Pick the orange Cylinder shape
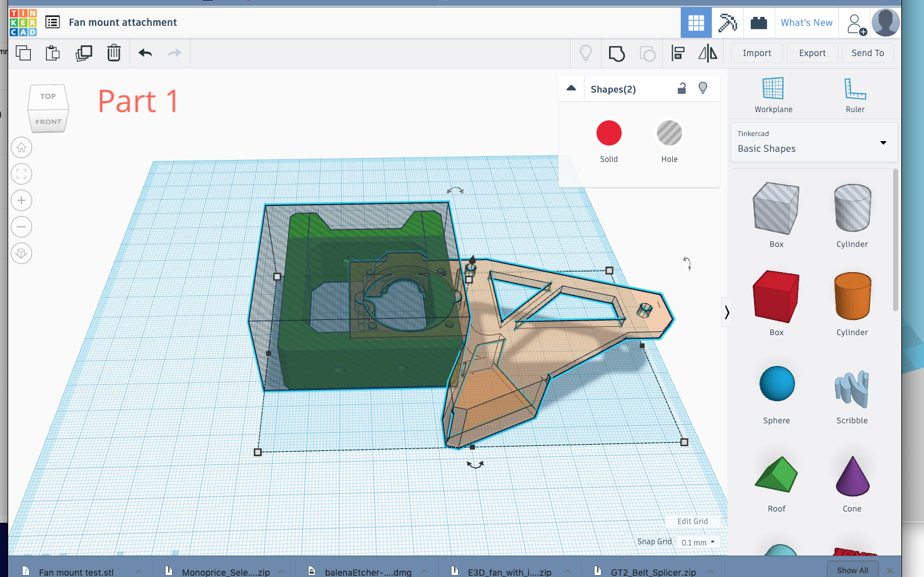 [852, 297]
